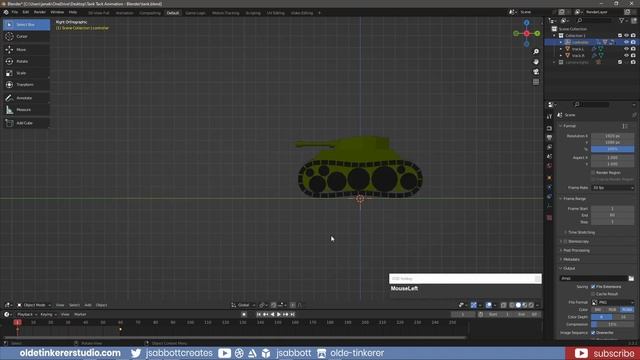Activate the Select Box tool

point(26,24)
